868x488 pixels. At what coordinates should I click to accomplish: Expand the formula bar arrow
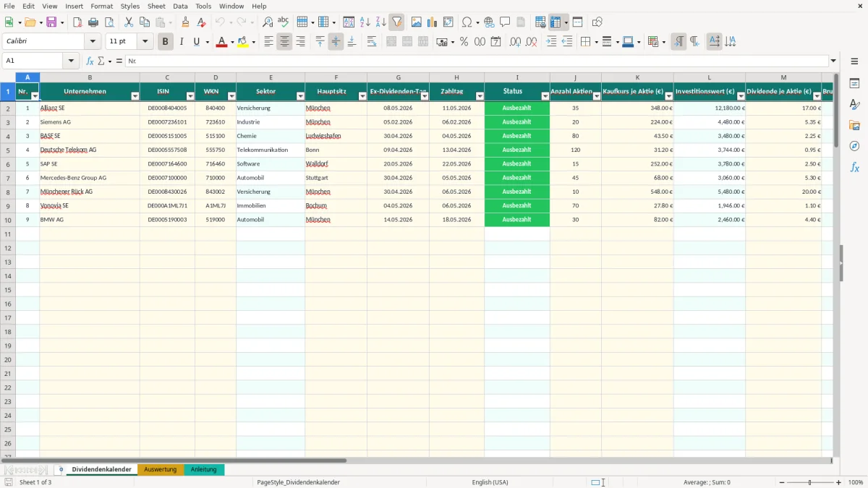(x=833, y=61)
